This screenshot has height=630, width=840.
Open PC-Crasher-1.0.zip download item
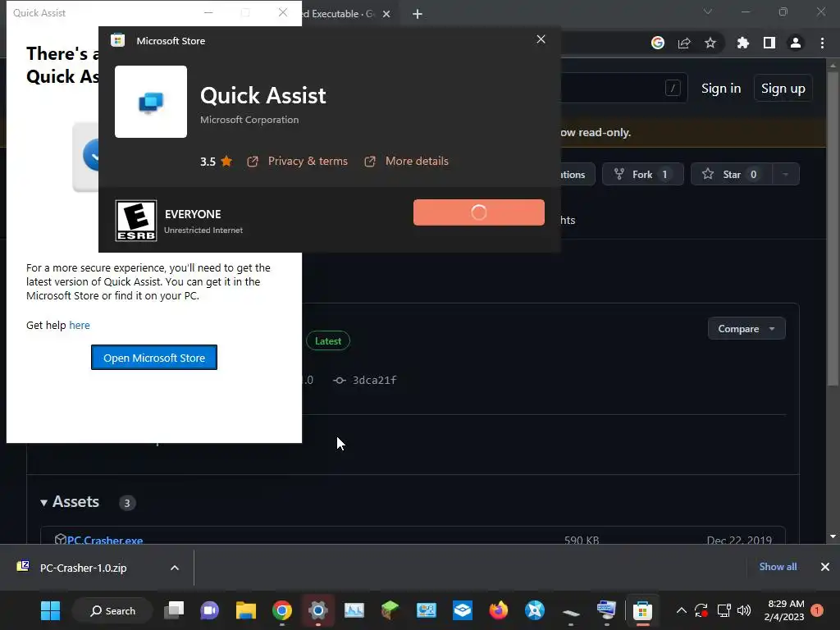[83, 568]
